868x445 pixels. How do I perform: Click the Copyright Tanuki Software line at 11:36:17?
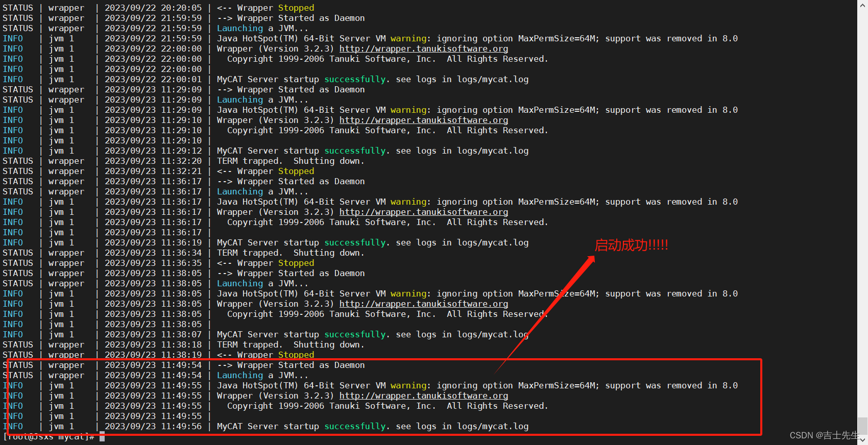tap(388, 222)
